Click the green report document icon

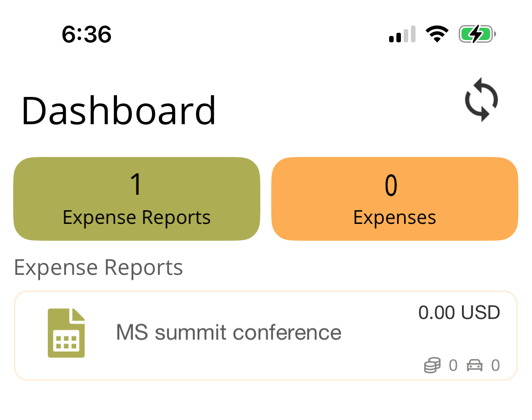(x=66, y=333)
